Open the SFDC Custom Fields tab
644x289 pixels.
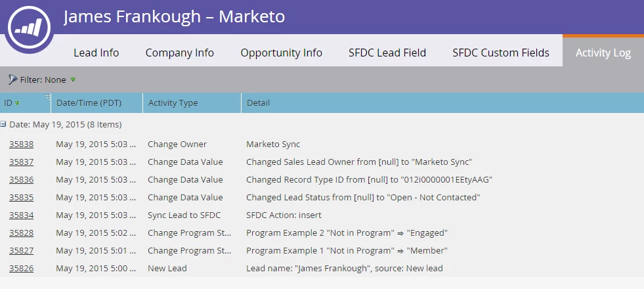tap(501, 53)
